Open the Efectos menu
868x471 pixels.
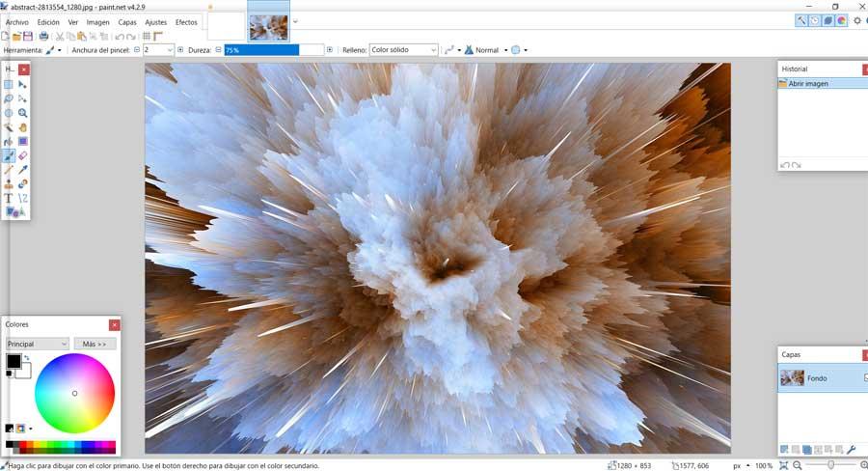[186, 22]
